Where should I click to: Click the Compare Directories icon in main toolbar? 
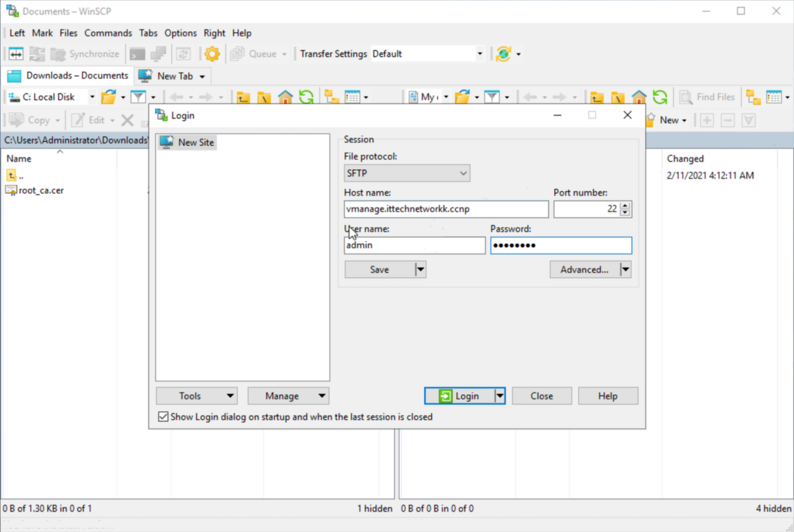(x=16, y=53)
